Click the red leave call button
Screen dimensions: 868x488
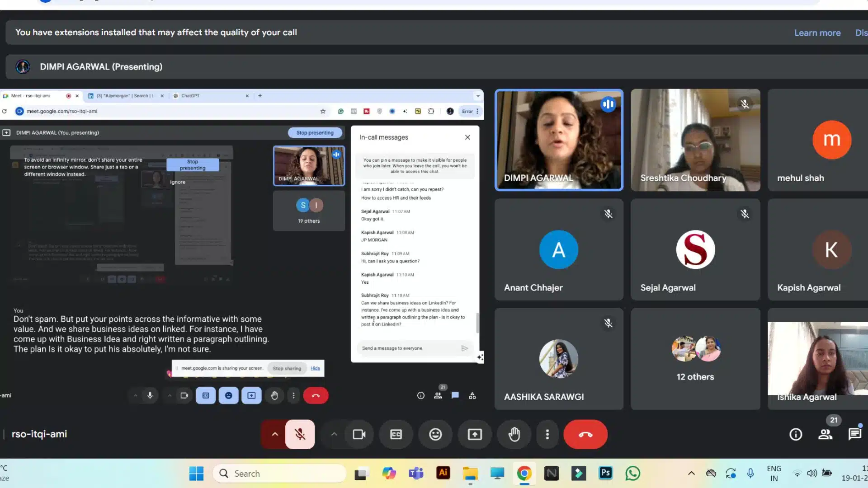585,434
